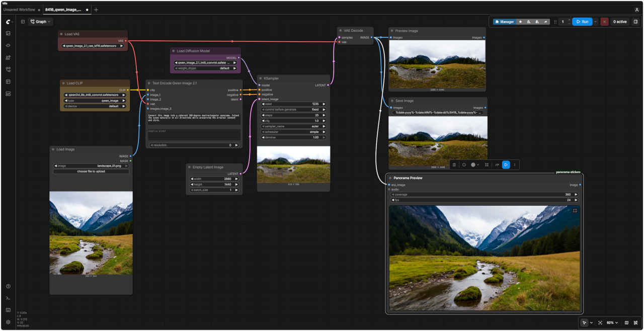
Task: Run the workflow
Action: (582, 22)
